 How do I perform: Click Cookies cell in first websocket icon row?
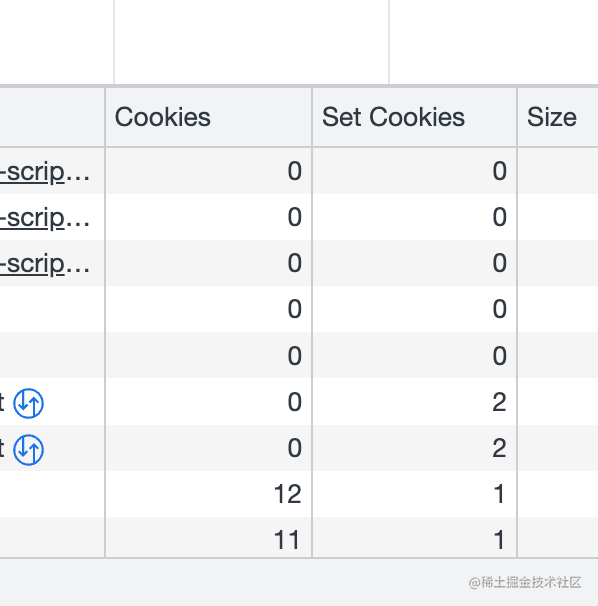(208, 402)
